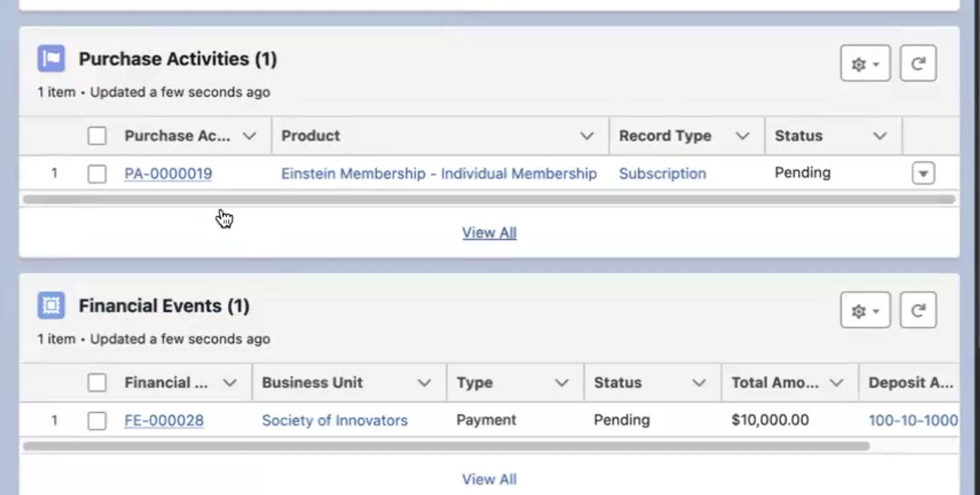Click Financial Events horizontal scrollbar
The width and height of the screenshot is (980, 495).
446,446
